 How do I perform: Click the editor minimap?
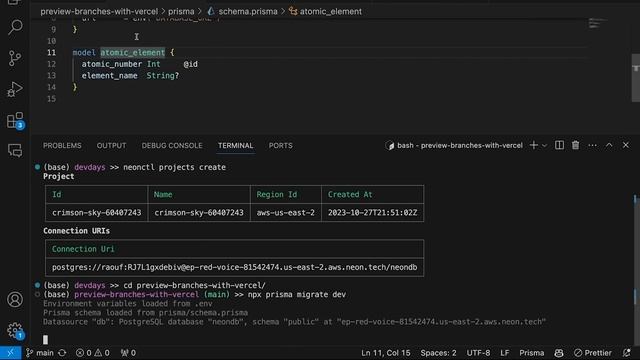(x=599, y=24)
